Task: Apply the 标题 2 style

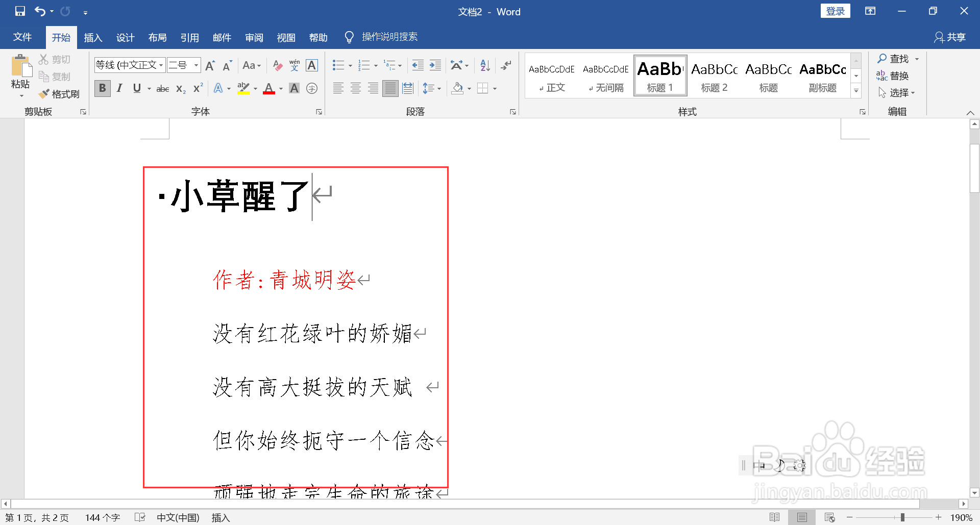Action: point(714,76)
